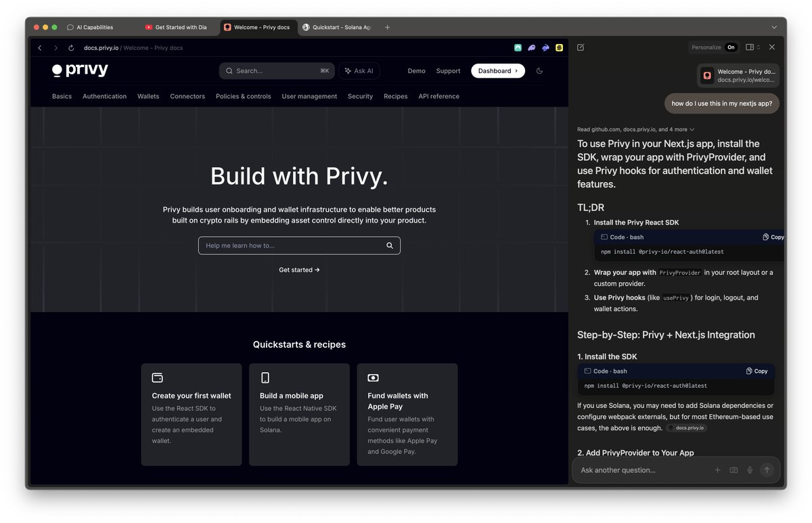The image size is (812, 523).
Task: Click the 'TL;DR' heading in the chat
Action: click(x=591, y=208)
